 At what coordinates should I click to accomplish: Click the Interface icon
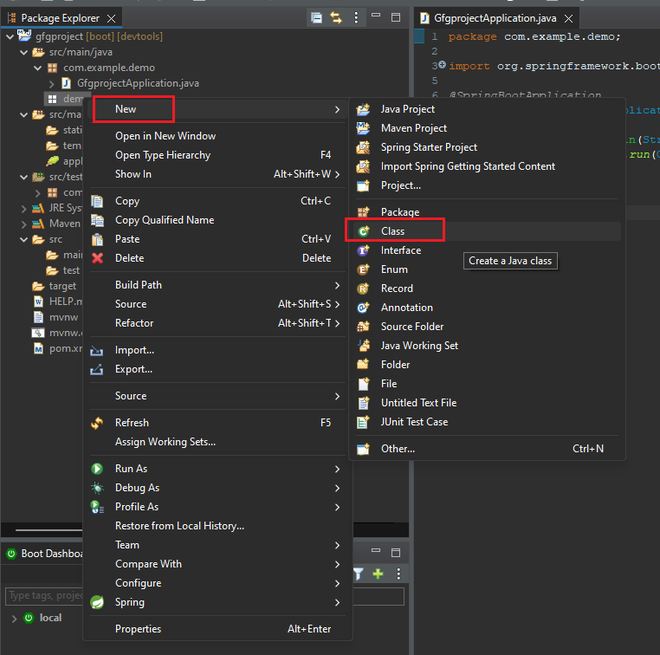click(x=363, y=250)
